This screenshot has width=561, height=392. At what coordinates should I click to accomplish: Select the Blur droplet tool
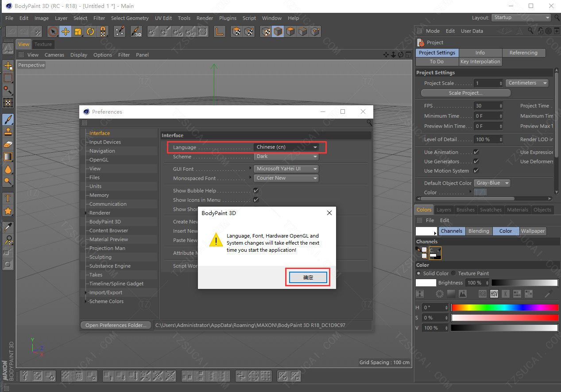pos(8,169)
